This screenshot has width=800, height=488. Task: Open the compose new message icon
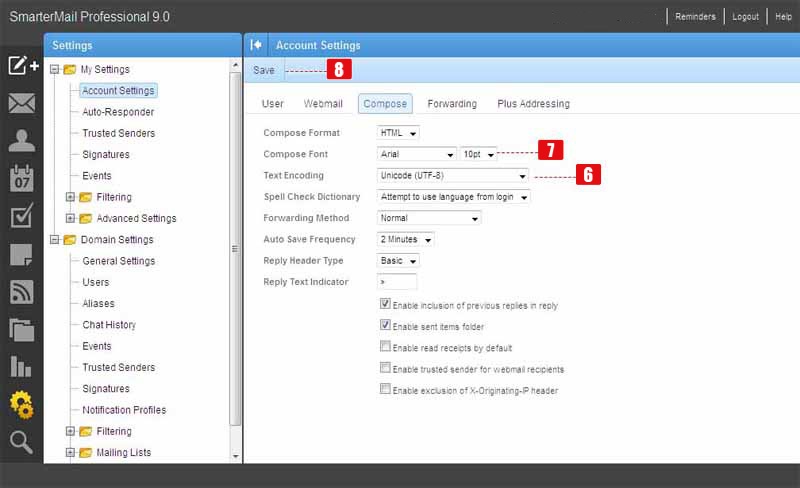click(x=21, y=66)
